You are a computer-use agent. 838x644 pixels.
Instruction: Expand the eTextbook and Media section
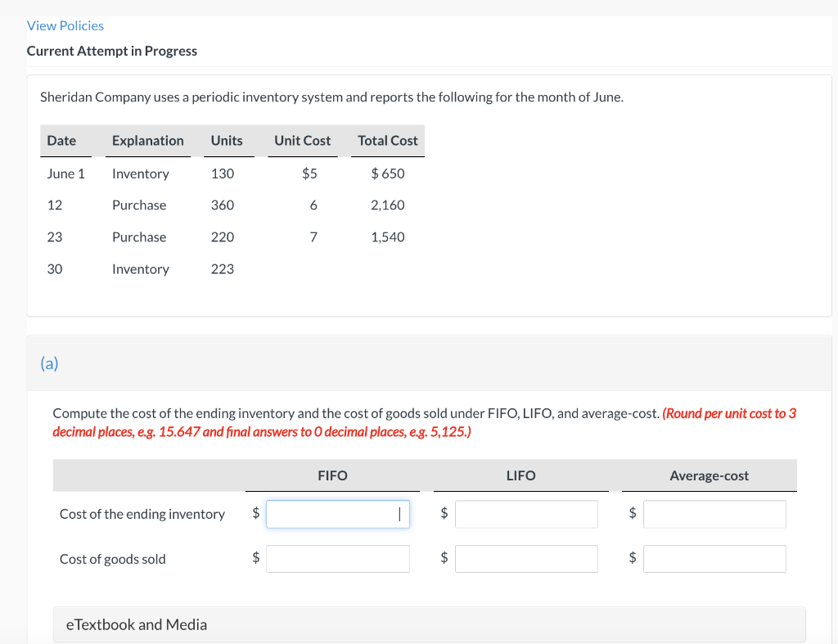(x=429, y=624)
